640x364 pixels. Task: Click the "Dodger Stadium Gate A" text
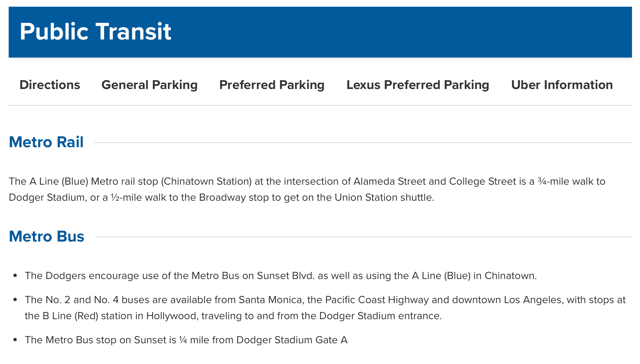[x=292, y=340]
